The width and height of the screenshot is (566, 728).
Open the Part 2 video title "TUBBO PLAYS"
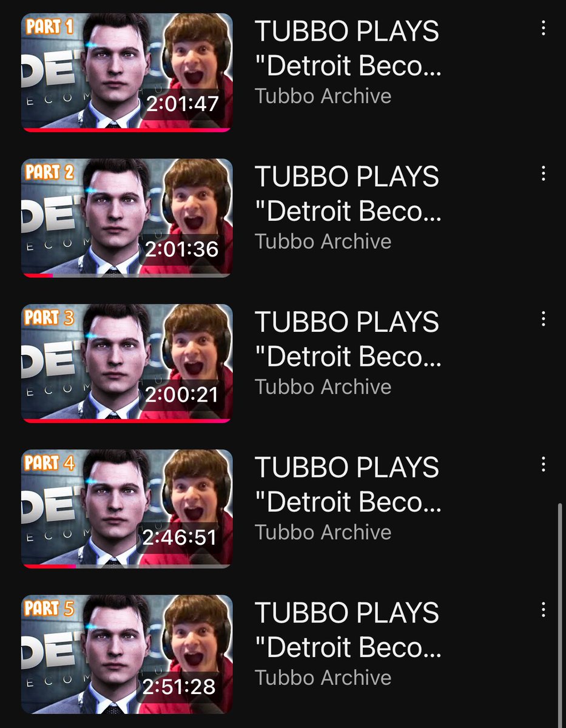[347, 177]
